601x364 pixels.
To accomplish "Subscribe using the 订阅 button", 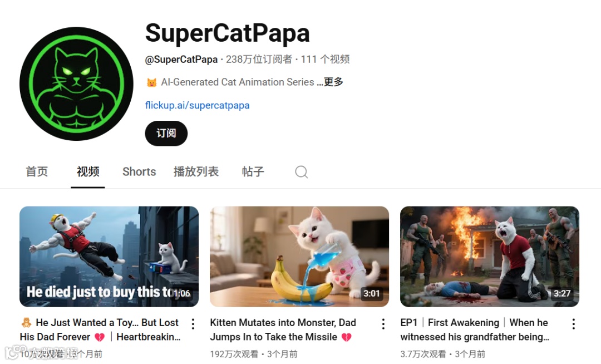I will pyautogui.click(x=166, y=134).
